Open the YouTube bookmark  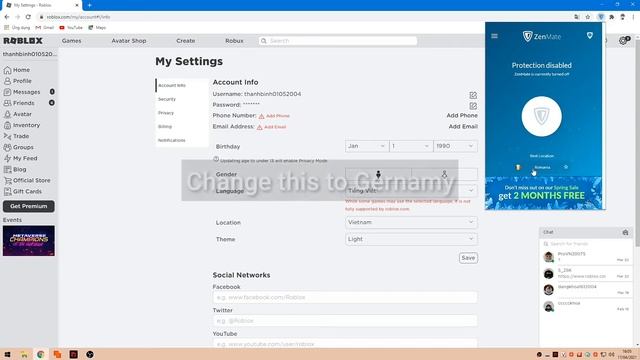[71, 27]
